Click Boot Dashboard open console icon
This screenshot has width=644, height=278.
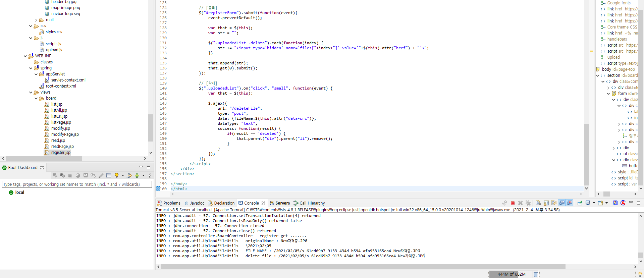[86, 175]
